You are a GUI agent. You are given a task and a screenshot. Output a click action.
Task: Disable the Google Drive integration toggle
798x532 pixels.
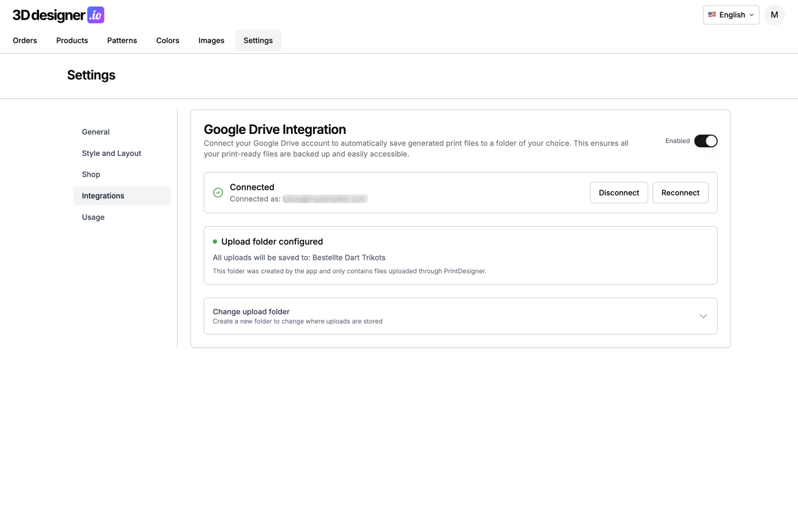[x=705, y=141]
